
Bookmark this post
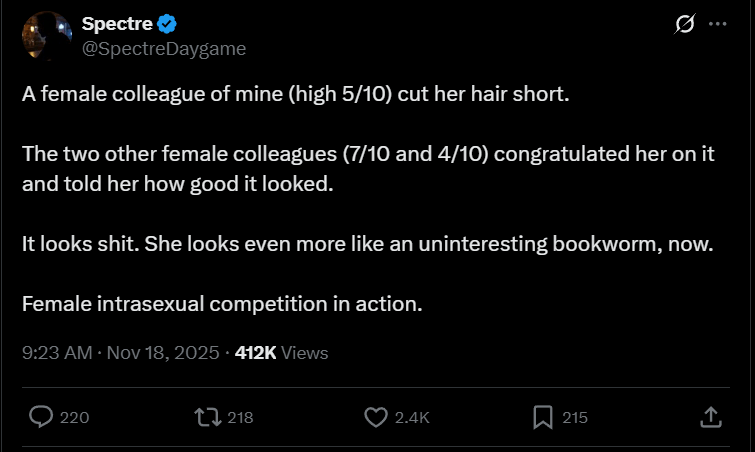[543, 417]
